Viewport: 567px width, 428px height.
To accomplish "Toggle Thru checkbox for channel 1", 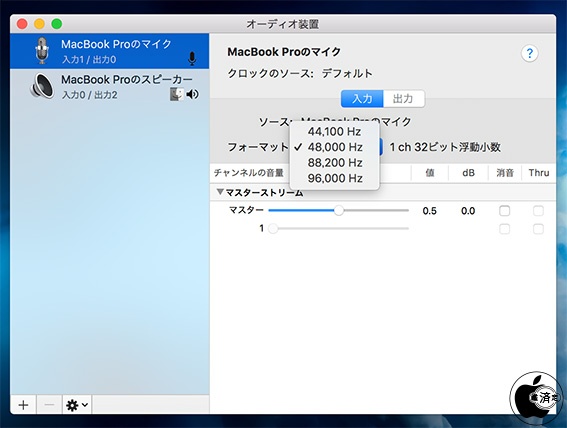I will pos(538,229).
